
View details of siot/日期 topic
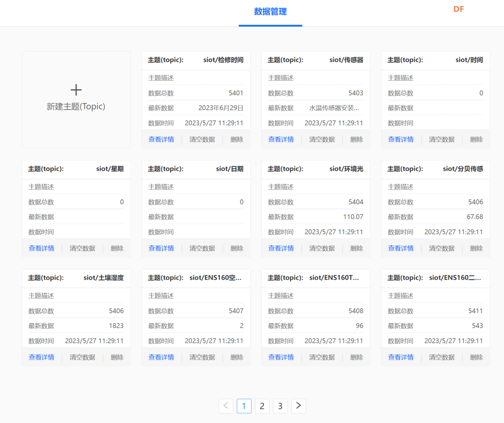[161, 248]
